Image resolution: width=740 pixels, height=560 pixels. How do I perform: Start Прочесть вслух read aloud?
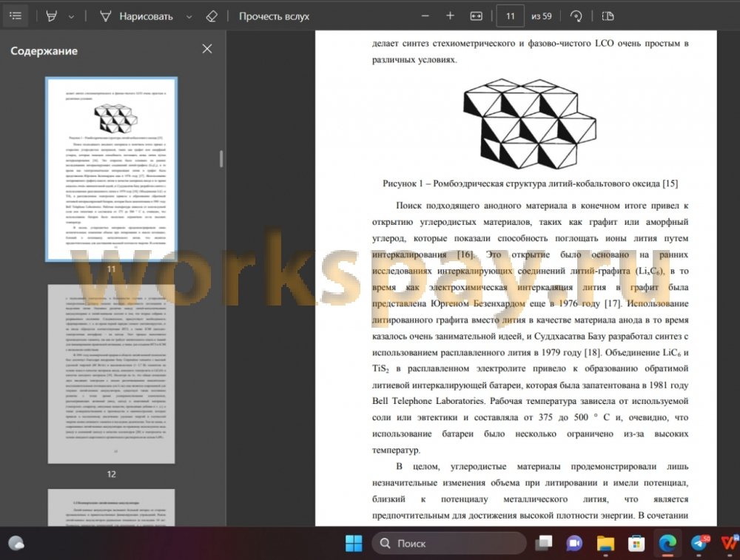coord(275,16)
